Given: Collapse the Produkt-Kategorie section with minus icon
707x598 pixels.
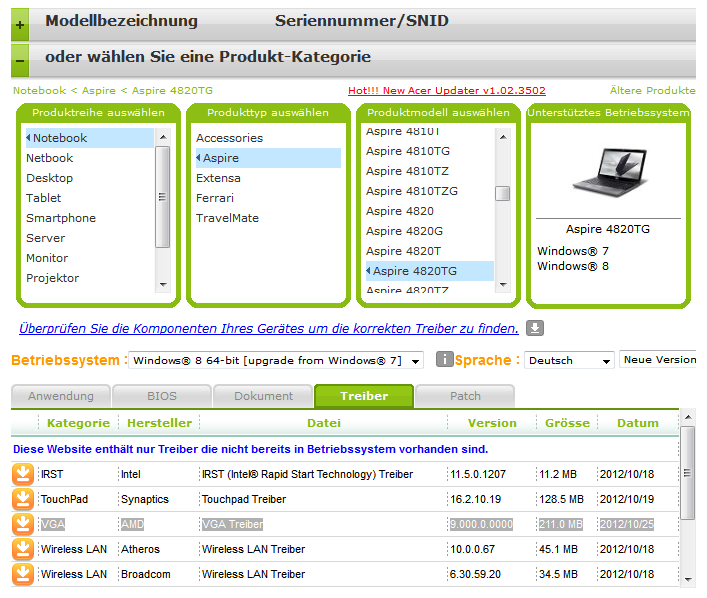Looking at the screenshot, I should (20, 60).
